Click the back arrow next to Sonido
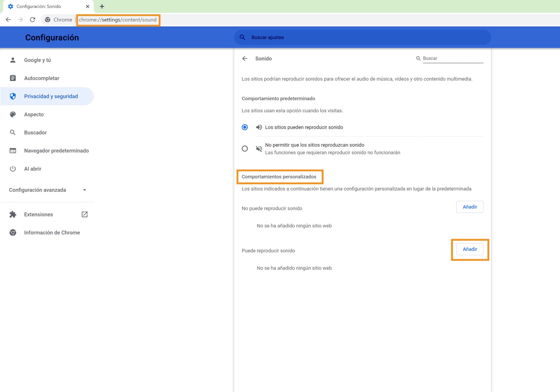560x392 pixels. pyautogui.click(x=245, y=58)
